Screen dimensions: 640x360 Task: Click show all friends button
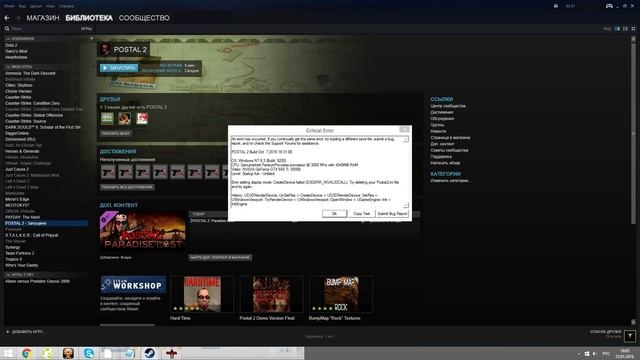pyautogui.click(x=116, y=133)
